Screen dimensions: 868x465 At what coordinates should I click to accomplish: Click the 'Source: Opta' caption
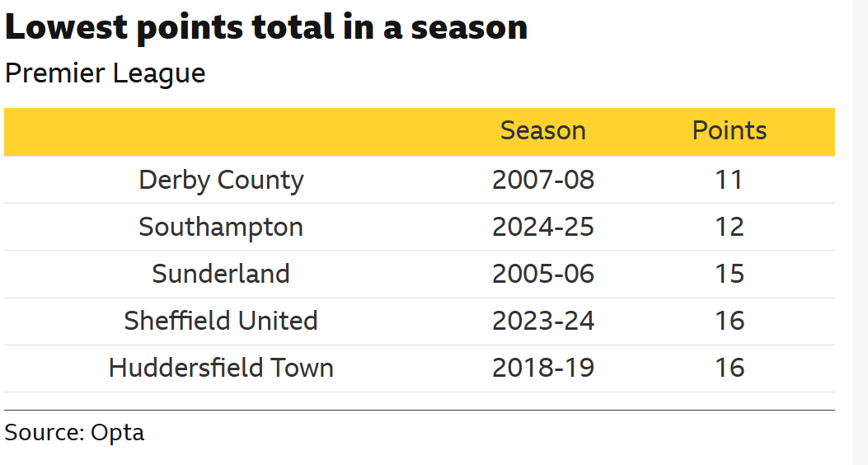tap(74, 432)
